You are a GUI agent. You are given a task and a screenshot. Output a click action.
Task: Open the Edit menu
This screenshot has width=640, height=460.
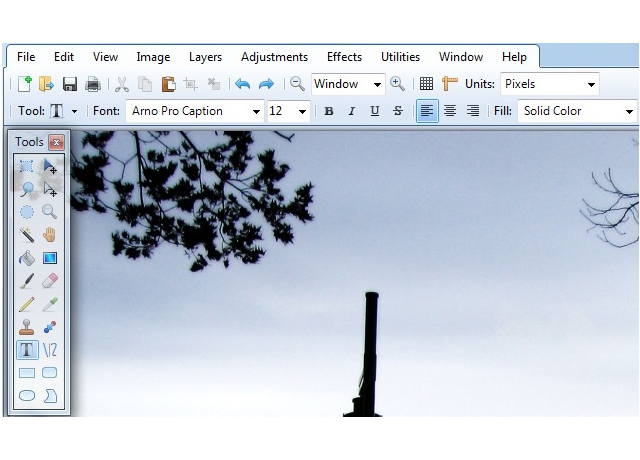click(64, 57)
